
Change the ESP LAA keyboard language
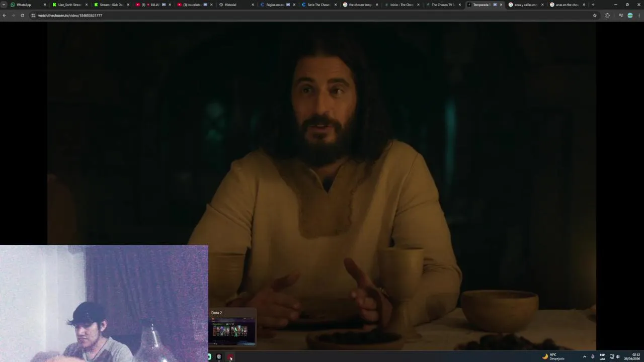[x=602, y=356]
